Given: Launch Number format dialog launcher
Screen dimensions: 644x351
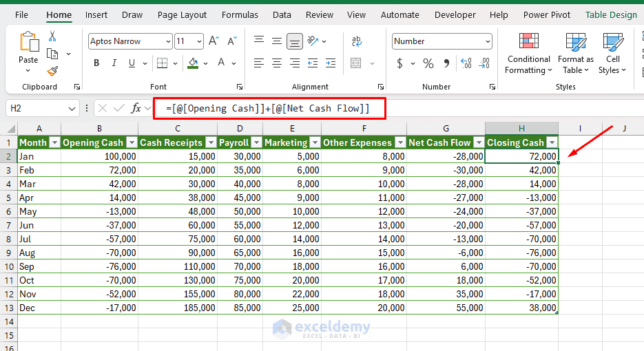Looking at the screenshot, I should click(x=492, y=87).
